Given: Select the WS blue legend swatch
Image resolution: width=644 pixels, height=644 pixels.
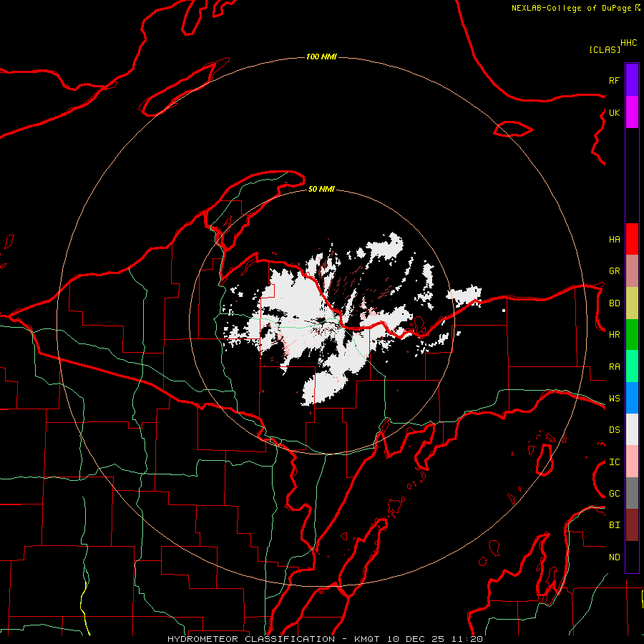Looking at the screenshot, I should tap(632, 398).
